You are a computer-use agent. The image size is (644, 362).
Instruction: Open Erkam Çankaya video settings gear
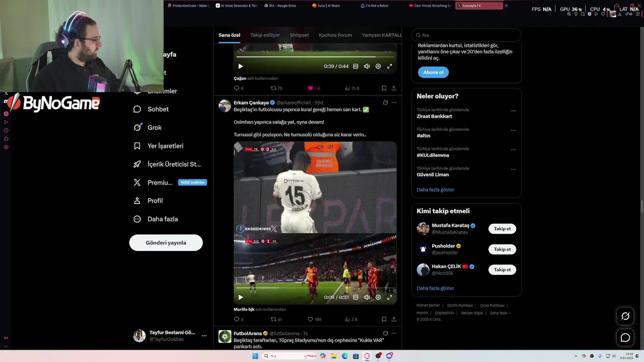[378, 297]
